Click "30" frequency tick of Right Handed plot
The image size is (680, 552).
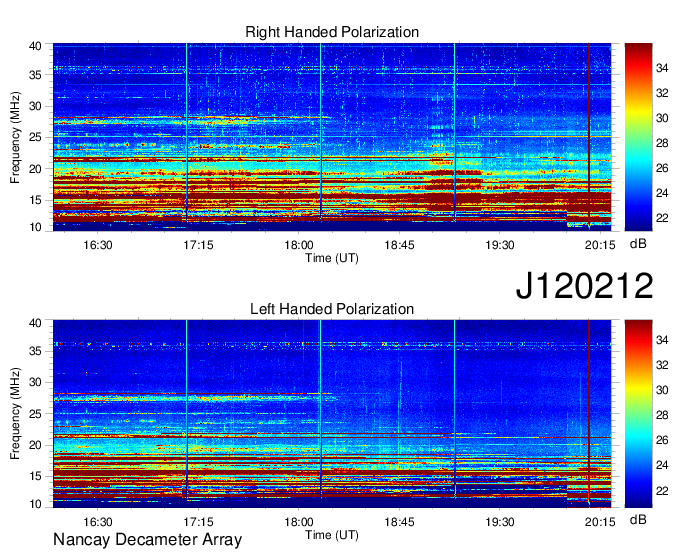pyautogui.click(x=35, y=106)
